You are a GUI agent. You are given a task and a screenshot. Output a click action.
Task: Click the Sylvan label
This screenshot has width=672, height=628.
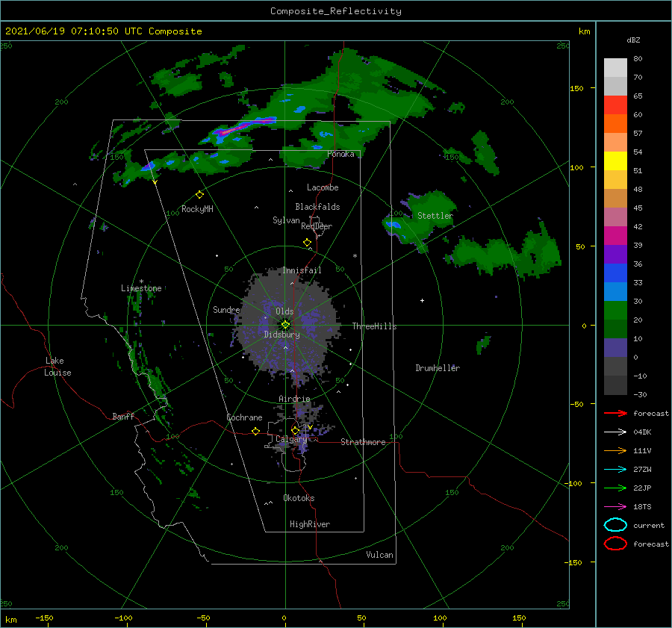[x=286, y=220]
